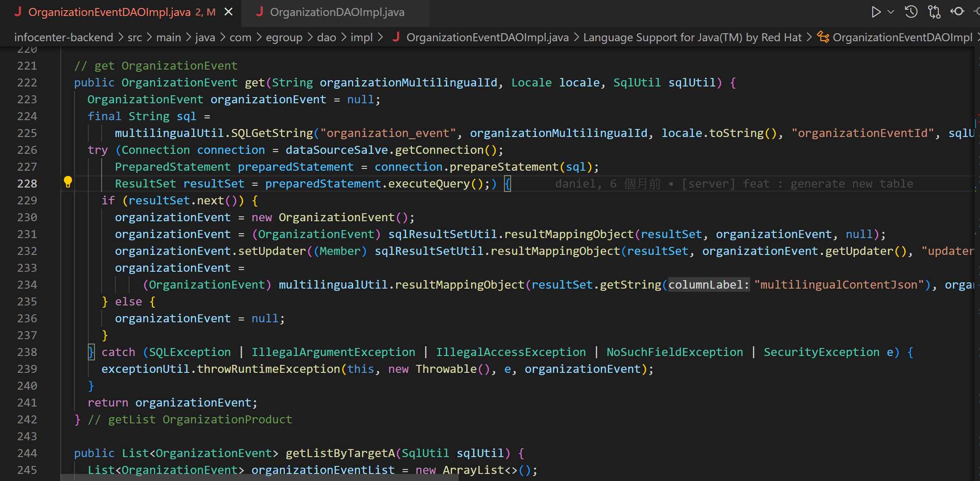The width and height of the screenshot is (980, 481).
Task: Switch to the OrganizationDAOImpl.java tab
Action: tap(337, 12)
